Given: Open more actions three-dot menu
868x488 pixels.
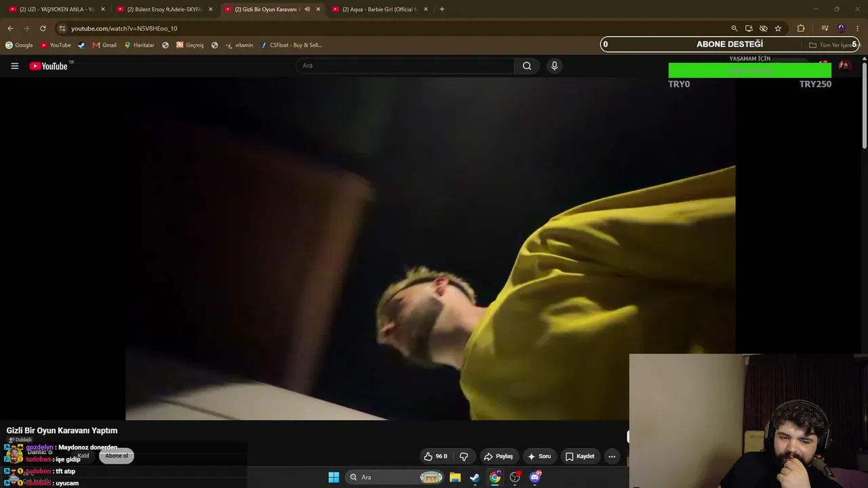Looking at the screenshot, I should coord(612,456).
